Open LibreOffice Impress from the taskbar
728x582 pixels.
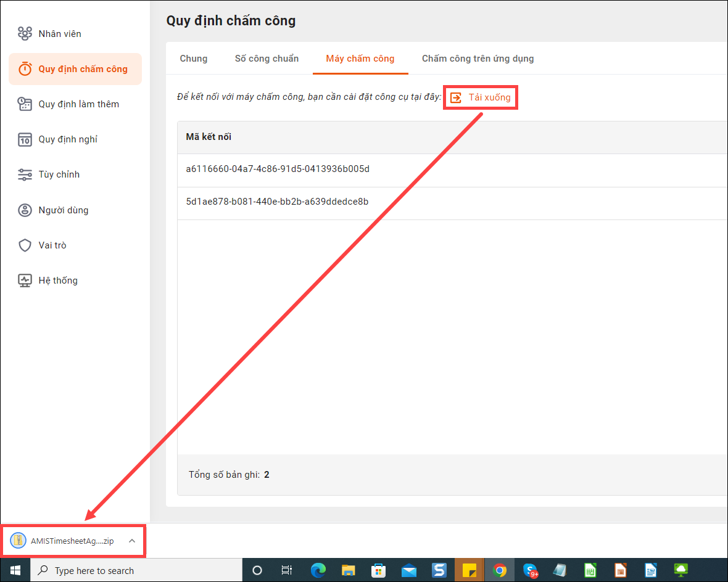621,570
